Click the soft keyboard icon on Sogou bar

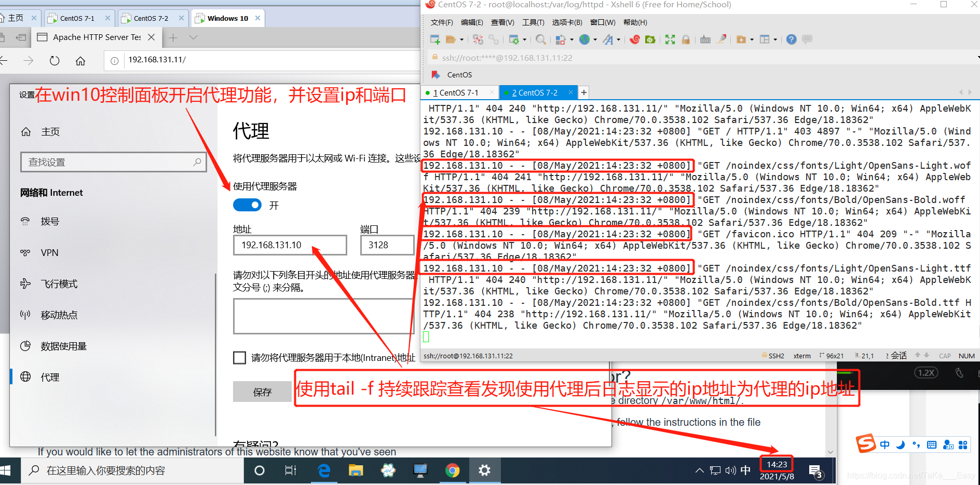point(932,444)
